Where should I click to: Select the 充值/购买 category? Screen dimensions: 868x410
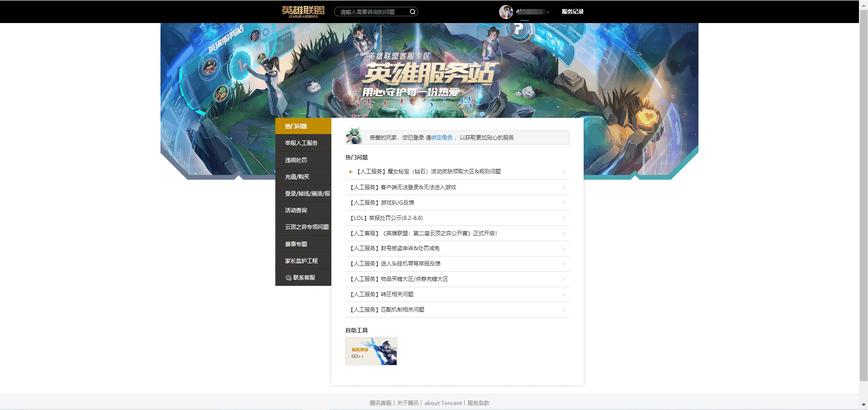297,177
